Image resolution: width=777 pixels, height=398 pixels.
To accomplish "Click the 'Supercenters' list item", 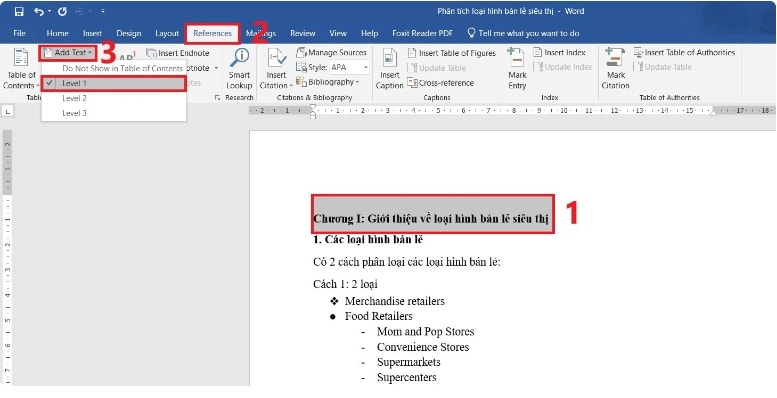I will tap(407, 378).
